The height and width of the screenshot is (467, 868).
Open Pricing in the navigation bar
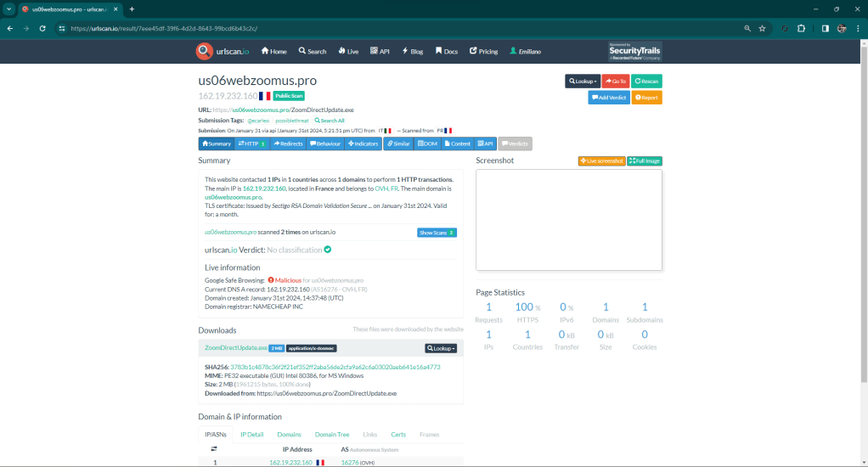tap(483, 52)
